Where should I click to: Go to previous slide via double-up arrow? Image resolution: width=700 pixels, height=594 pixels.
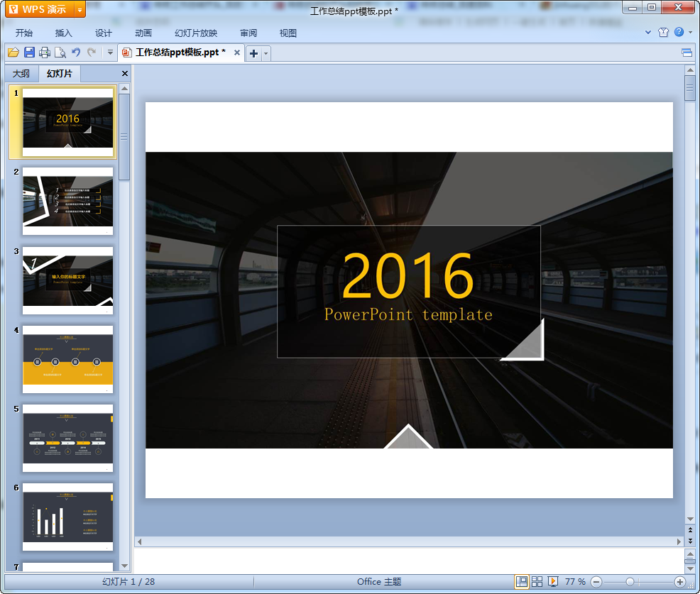point(690,530)
